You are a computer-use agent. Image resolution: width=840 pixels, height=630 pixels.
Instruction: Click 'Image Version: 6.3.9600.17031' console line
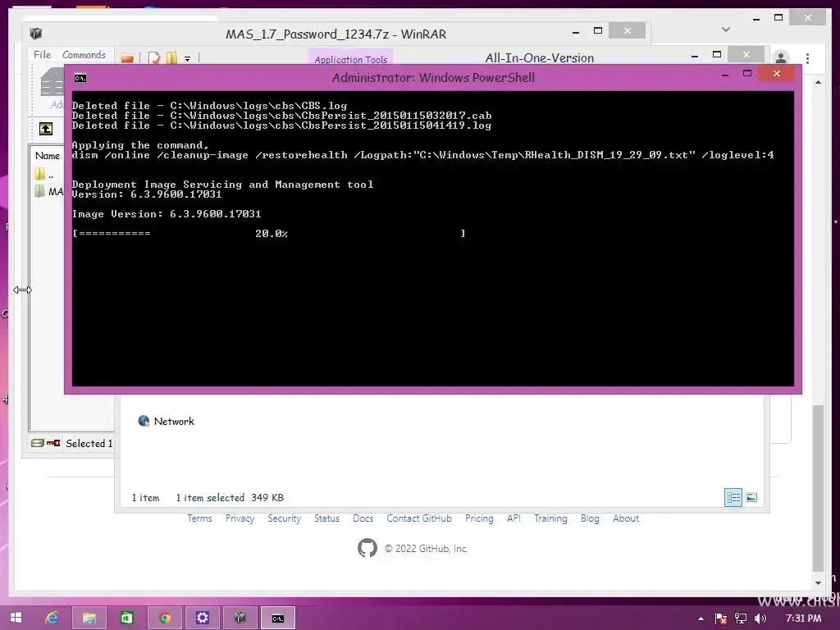[167, 214]
